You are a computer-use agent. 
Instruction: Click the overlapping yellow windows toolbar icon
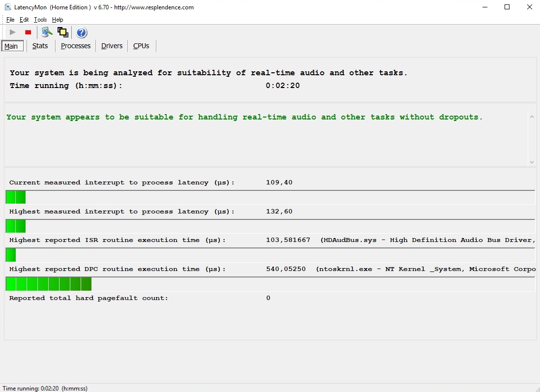tap(62, 32)
